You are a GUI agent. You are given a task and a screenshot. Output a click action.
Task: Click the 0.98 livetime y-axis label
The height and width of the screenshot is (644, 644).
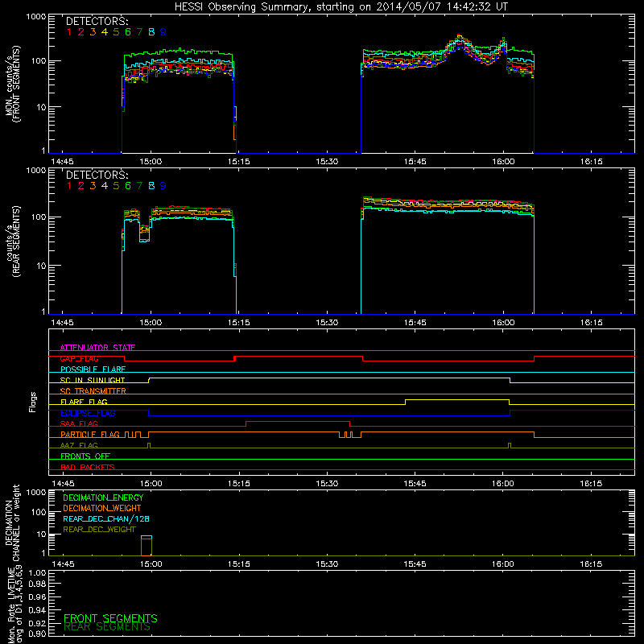point(37,584)
